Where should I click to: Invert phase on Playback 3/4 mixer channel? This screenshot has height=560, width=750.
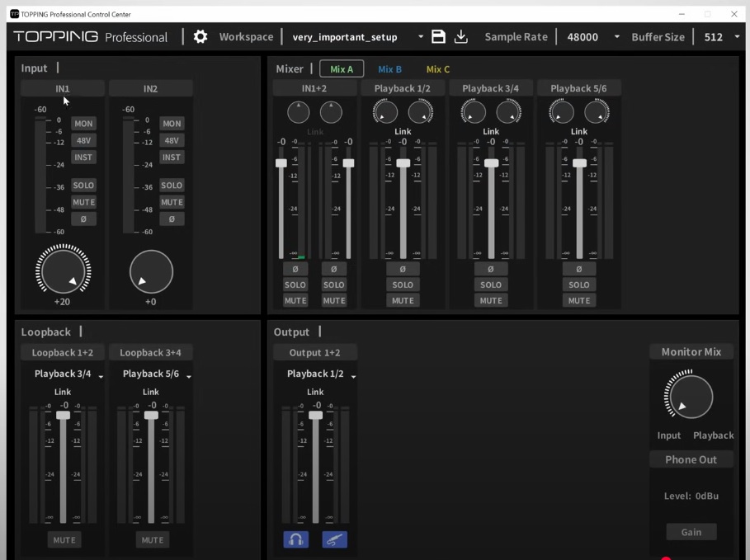pyautogui.click(x=491, y=269)
